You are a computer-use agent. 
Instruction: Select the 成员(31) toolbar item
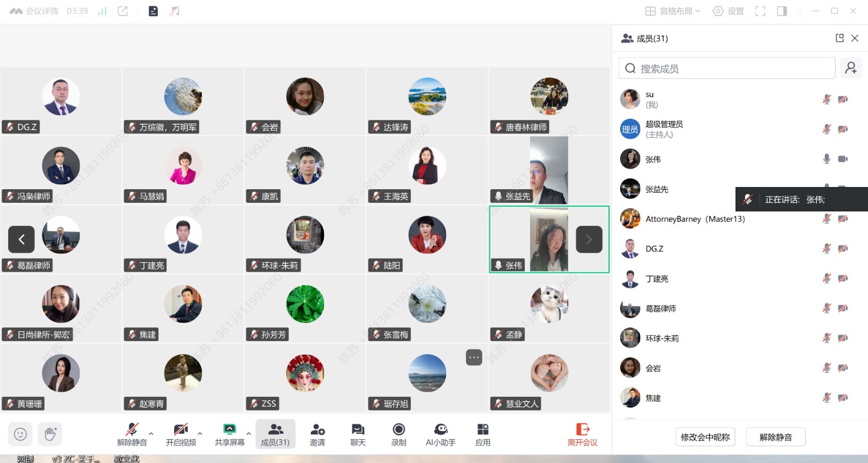(x=275, y=435)
